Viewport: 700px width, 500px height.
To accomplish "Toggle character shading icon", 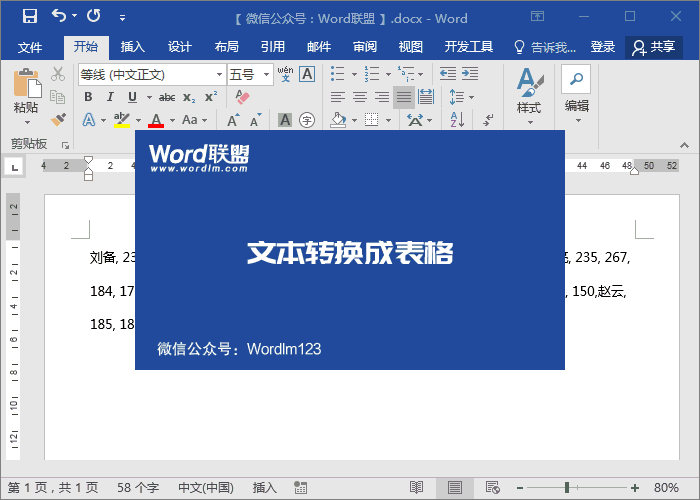I will pos(285,120).
